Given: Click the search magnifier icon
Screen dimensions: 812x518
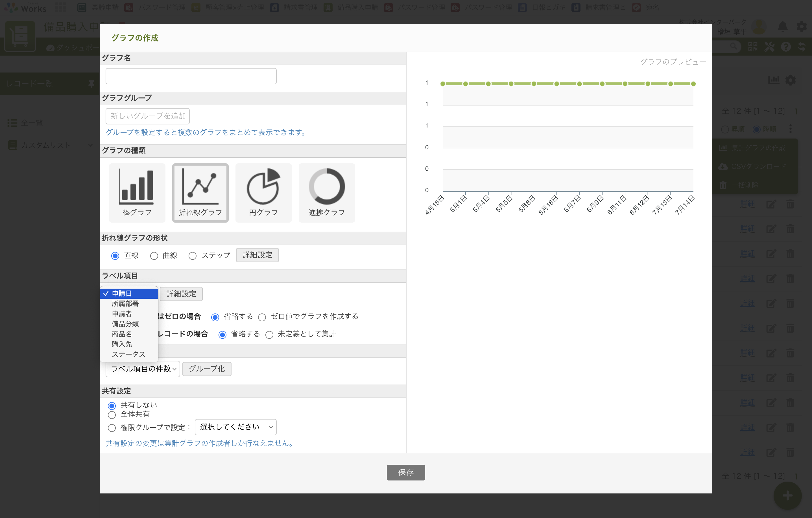Looking at the screenshot, I should point(734,47).
